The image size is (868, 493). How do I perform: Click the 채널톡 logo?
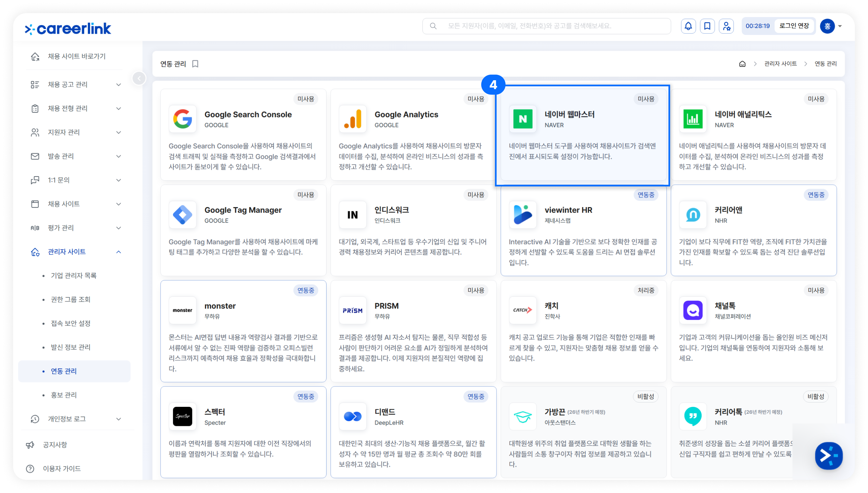tap(693, 310)
